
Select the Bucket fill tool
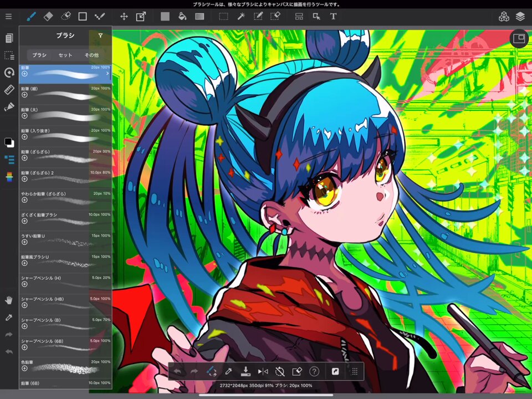pyautogui.click(x=182, y=16)
